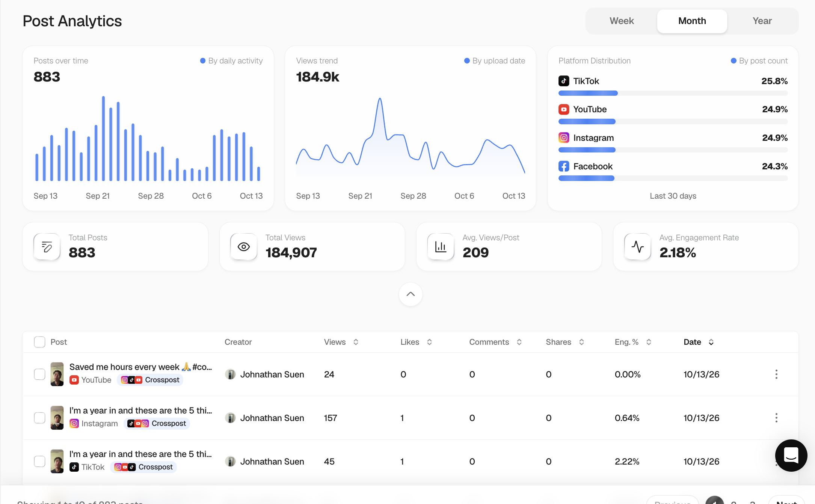Sort the table by Eng. %

pyautogui.click(x=633, y=342)
